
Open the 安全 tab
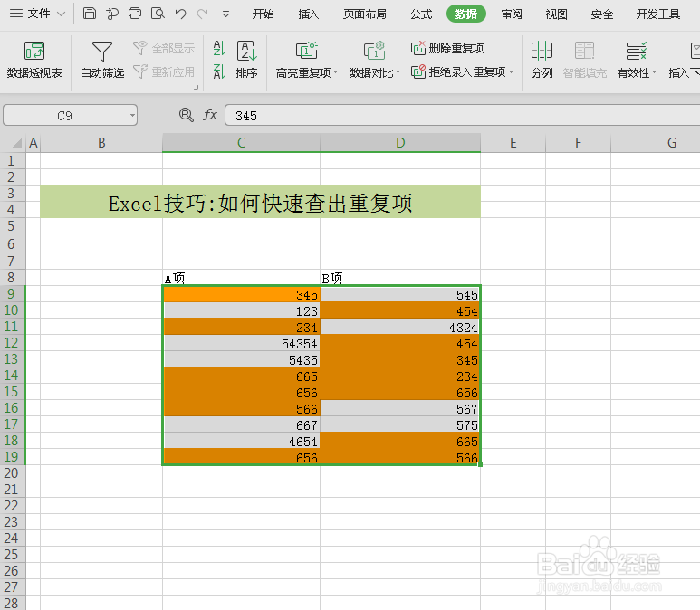click(x=602, y=14)
